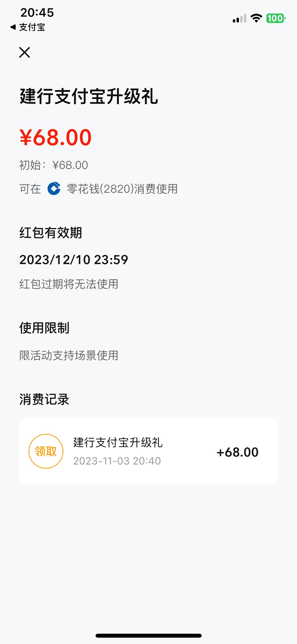Tap the 红包有效期 section heading
This screenshot has width=297, height=644.
click(51, 233)
